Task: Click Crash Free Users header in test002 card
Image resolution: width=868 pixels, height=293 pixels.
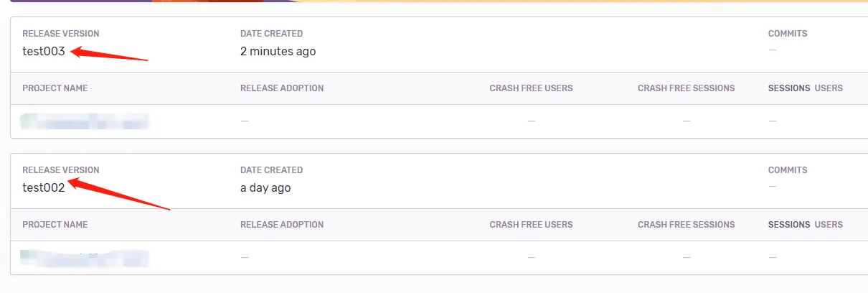Action: tap(531, 225)
